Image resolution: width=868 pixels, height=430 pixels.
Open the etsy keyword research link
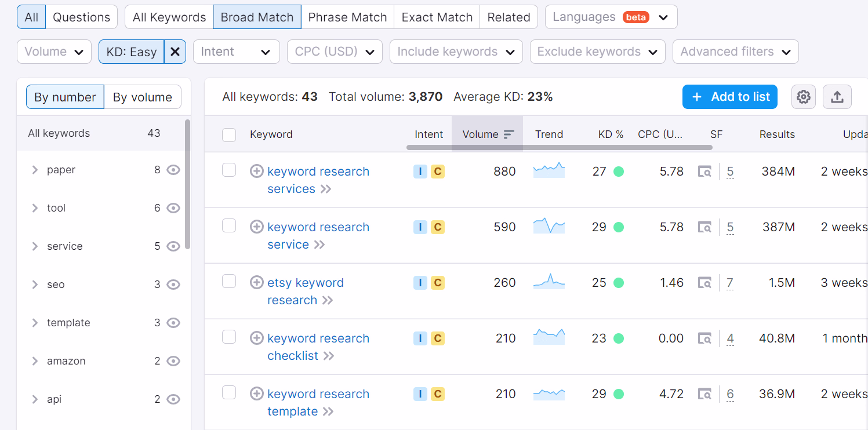(x=306, y=283)
